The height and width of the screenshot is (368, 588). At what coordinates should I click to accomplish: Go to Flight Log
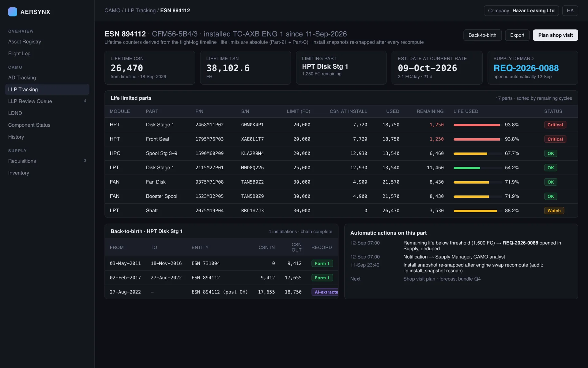pos(19,53)
